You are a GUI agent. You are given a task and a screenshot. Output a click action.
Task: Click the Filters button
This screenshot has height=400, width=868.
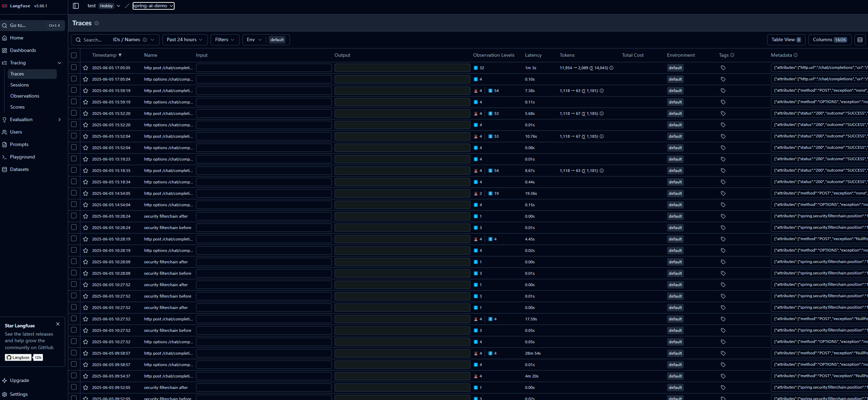224,40
